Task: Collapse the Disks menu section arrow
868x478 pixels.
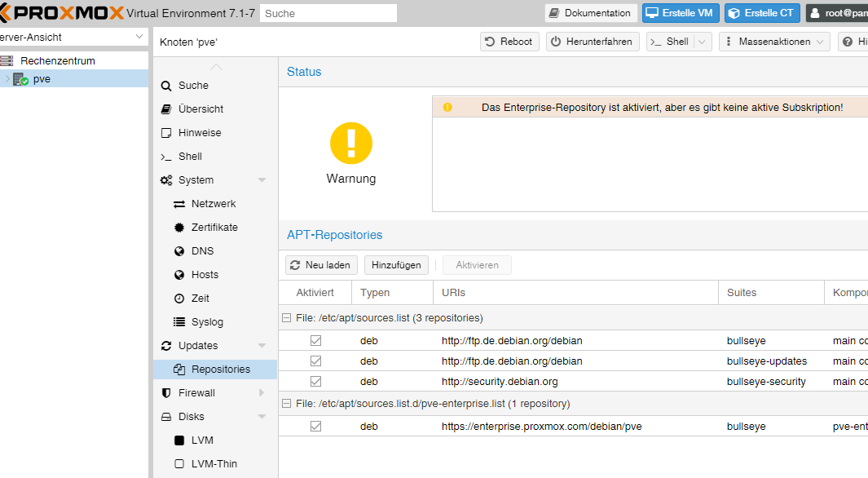Action: click(262, 417)
